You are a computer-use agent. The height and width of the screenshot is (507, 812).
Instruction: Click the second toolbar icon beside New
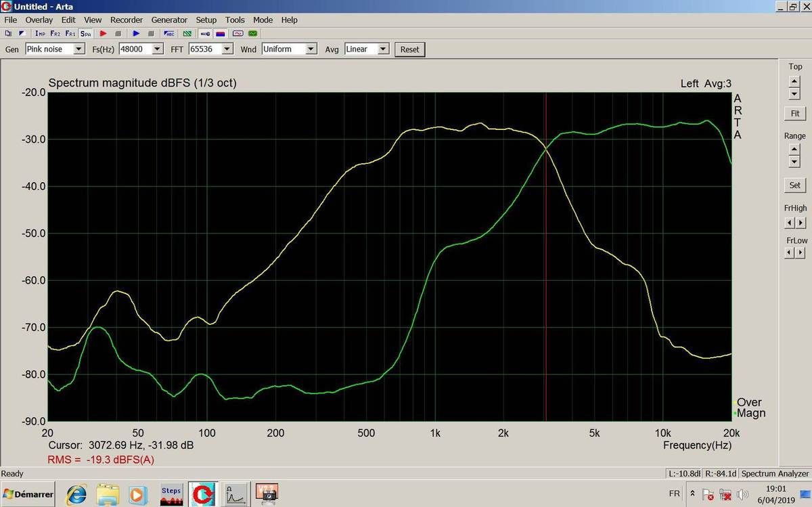click(x=21, y=33)
